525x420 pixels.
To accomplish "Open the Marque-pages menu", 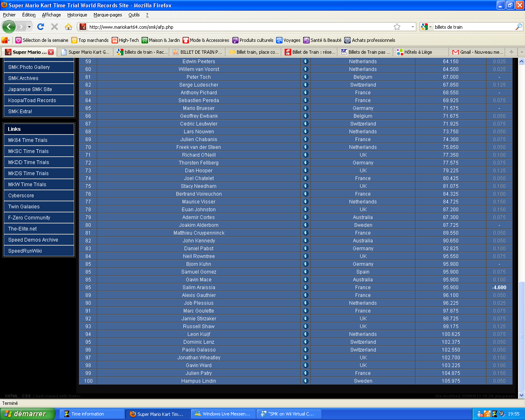I will coord(108,15).
